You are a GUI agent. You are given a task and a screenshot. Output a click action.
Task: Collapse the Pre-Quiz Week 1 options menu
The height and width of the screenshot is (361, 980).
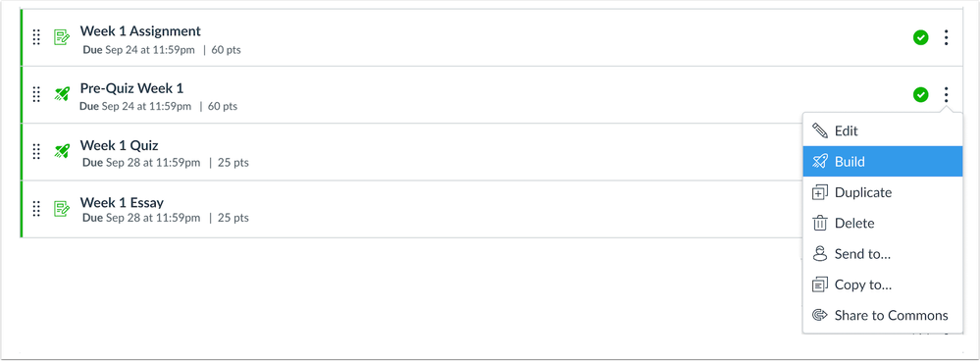(x=947, y=94)
